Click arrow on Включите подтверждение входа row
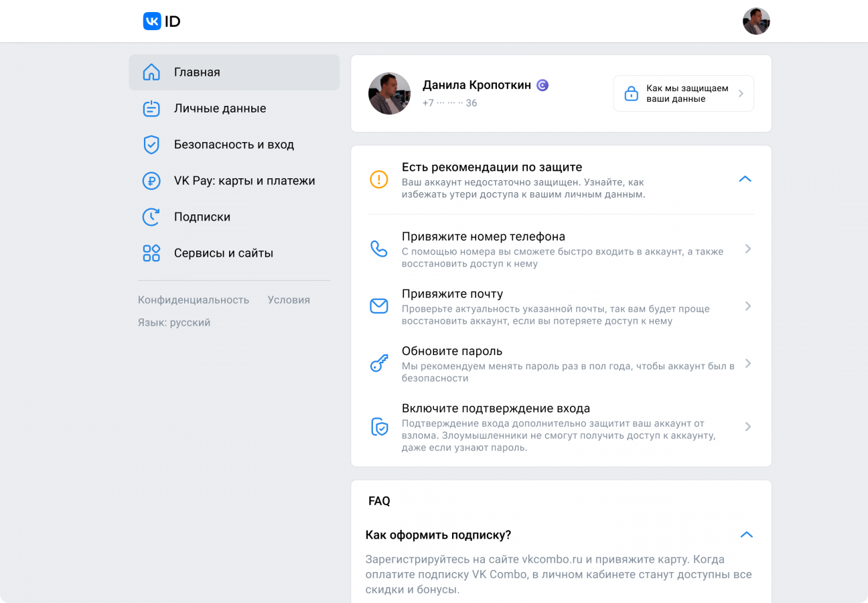 pos(748,427)
